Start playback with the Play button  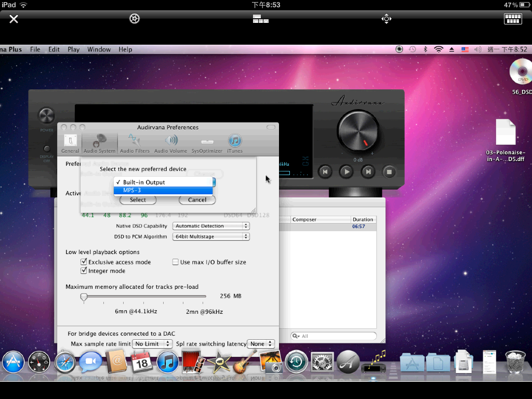347,171
